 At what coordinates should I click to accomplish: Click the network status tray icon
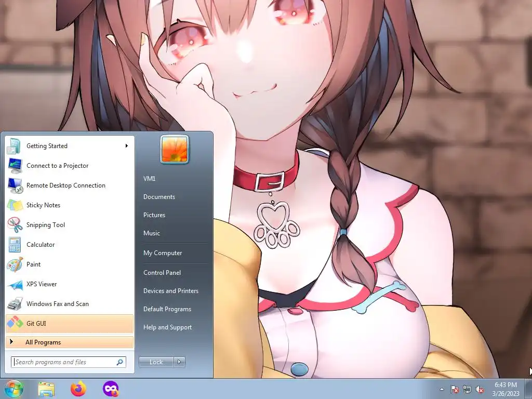467,390
